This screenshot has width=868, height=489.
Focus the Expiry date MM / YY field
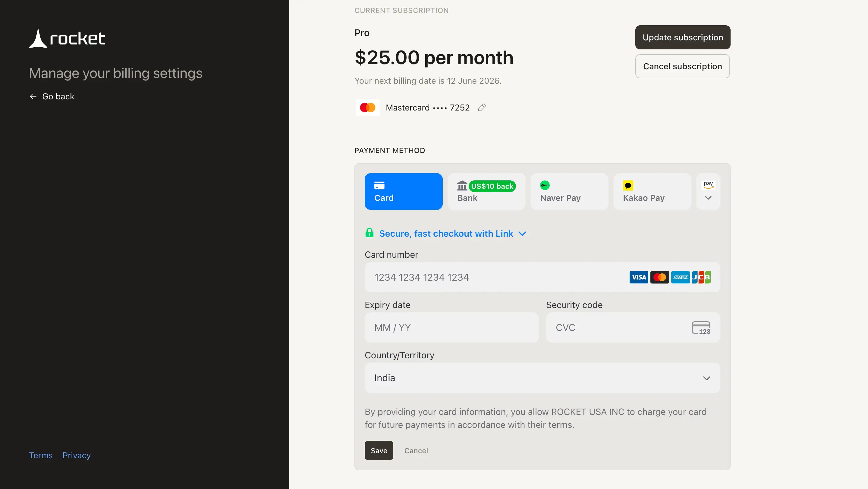pyautogui.click(x=451, y=328)
